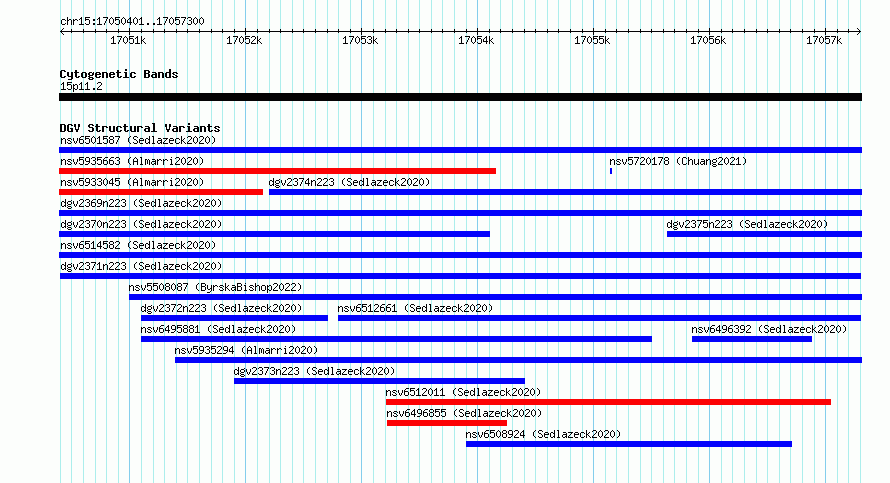Screen dimensions: 890x483
Task: Open nsv5935294 (Almarri2020) label
Action: point(246,350)
